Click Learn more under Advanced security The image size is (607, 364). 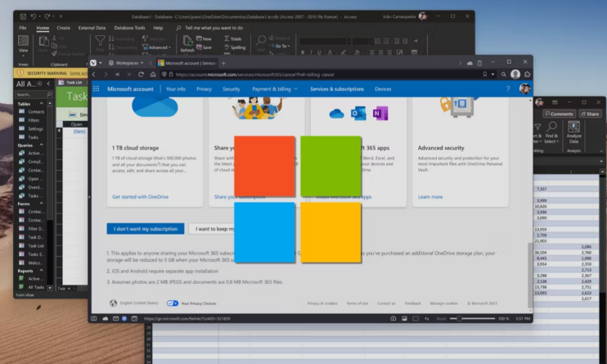pyautogui.click(x=430, y=196)
